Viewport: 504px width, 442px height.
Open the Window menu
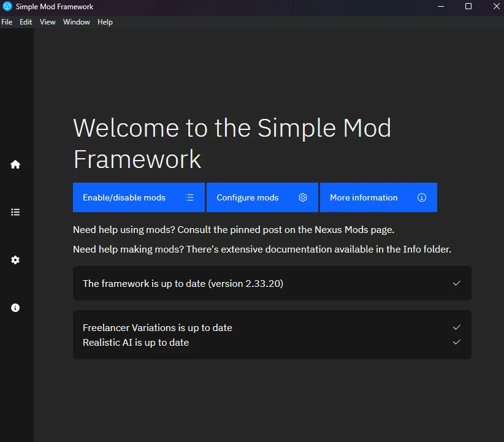(77, 22)
